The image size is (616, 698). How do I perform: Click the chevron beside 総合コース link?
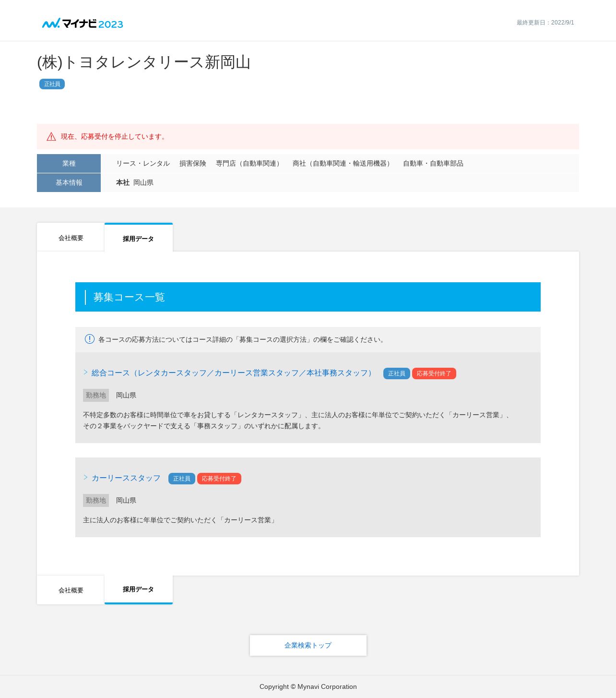(85, 373)
